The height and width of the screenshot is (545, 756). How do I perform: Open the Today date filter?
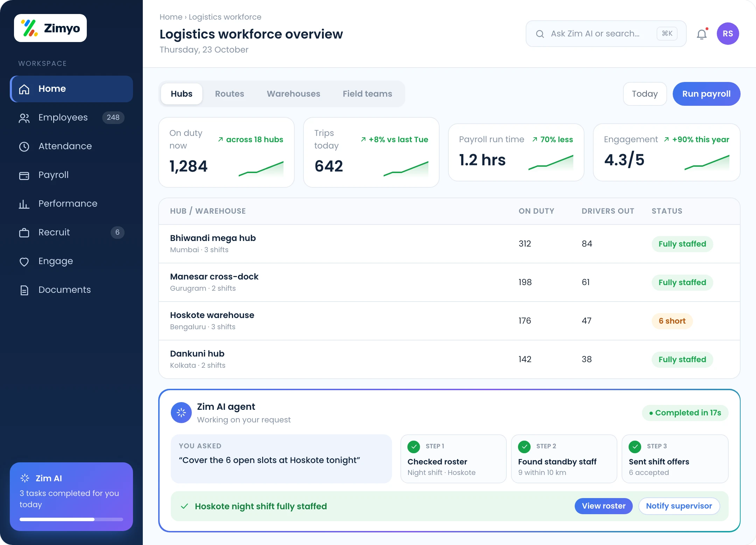pos(645,94)
